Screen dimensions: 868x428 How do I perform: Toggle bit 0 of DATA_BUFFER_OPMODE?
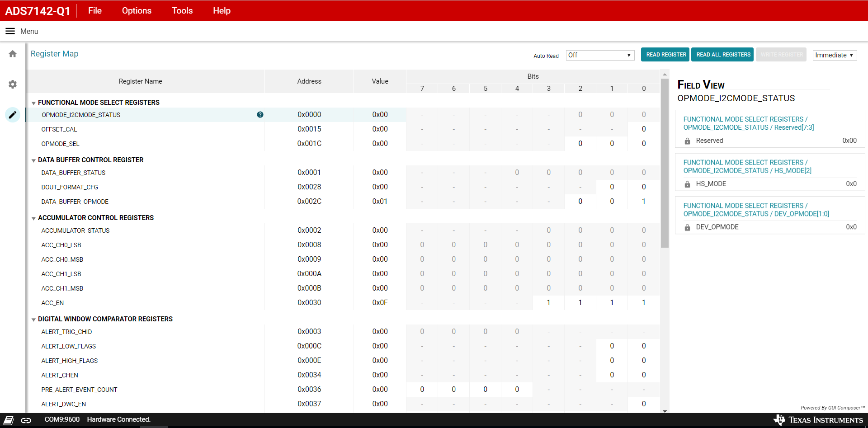tap(644, 202)
